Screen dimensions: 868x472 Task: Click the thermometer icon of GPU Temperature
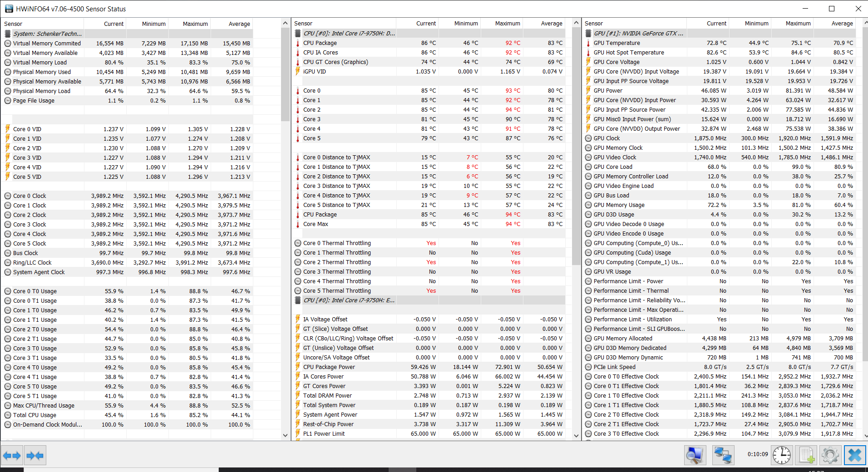click(588, 43)
